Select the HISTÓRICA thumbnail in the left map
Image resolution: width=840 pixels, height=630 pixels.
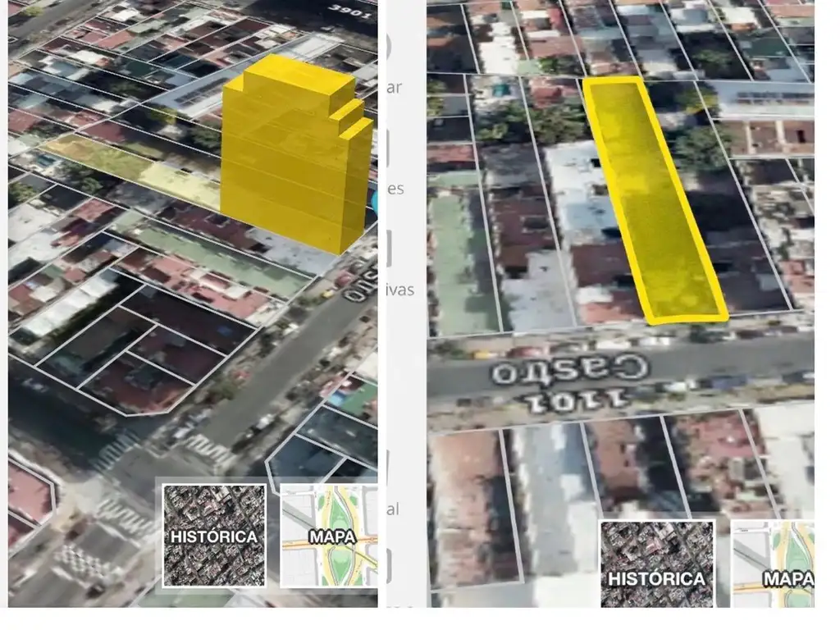213,535
